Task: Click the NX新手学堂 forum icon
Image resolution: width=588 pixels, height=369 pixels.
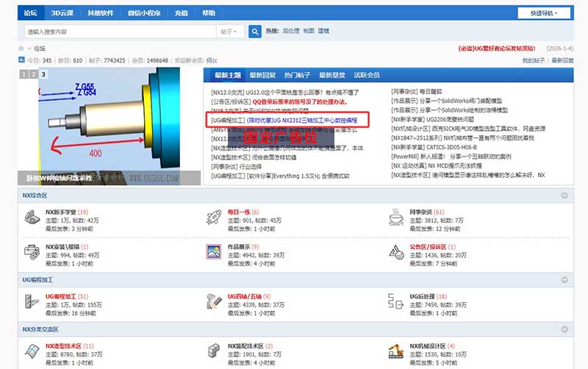Action: click(32, 217)
